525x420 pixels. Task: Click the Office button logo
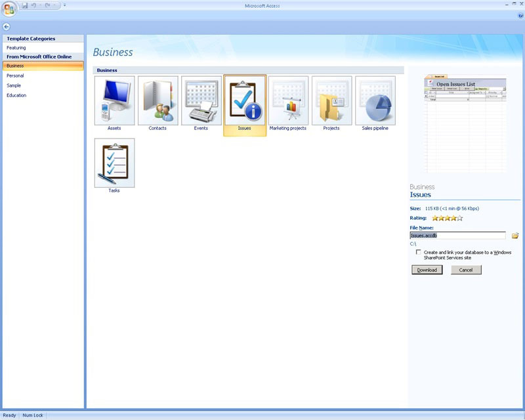(9, 9)
